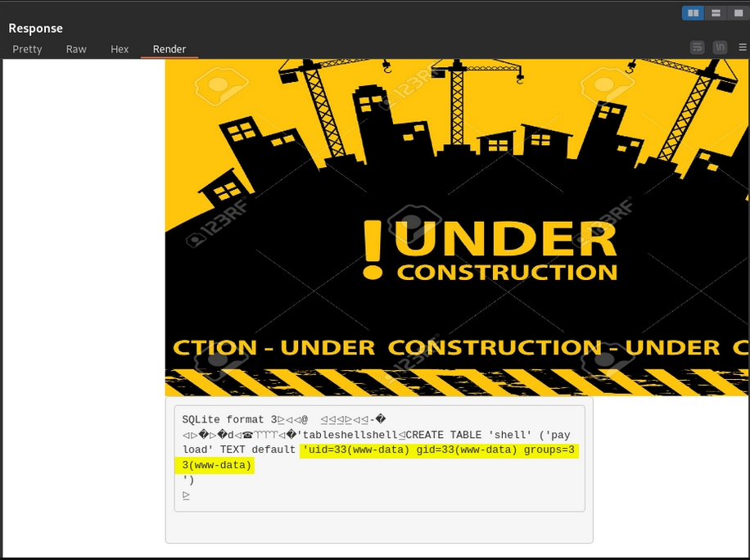Switch to side-by-side layout view
Screen dimensions: 750x560
(x=694, y=12)
